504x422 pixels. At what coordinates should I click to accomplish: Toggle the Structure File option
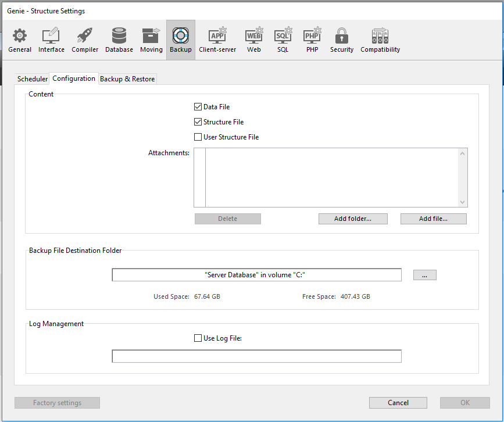[198, 121]
